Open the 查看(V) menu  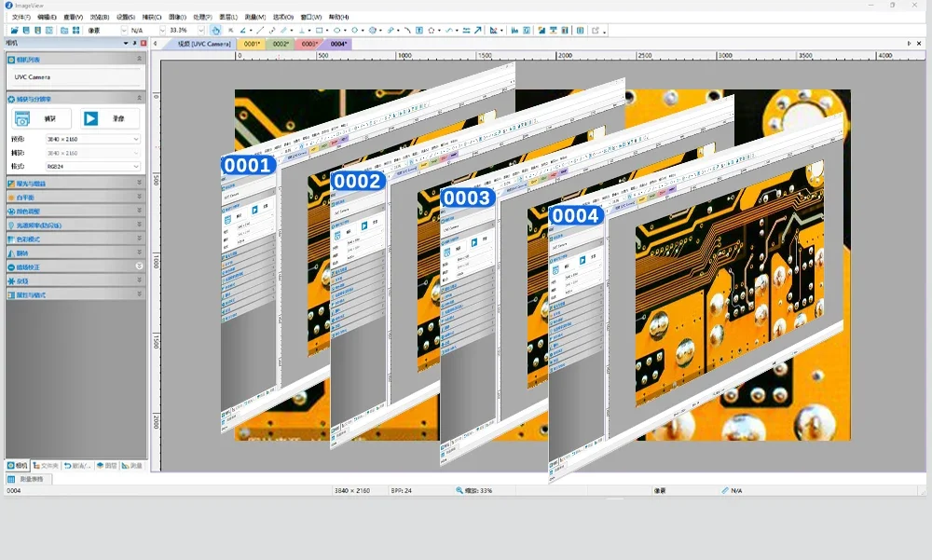click(x=73, y=18)
